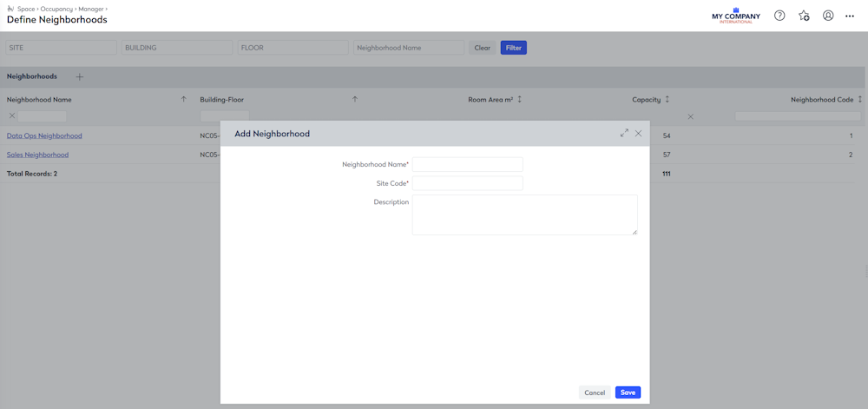Sort by Building-Floor arrow
The image size is (868, 409).
(355, 100)
